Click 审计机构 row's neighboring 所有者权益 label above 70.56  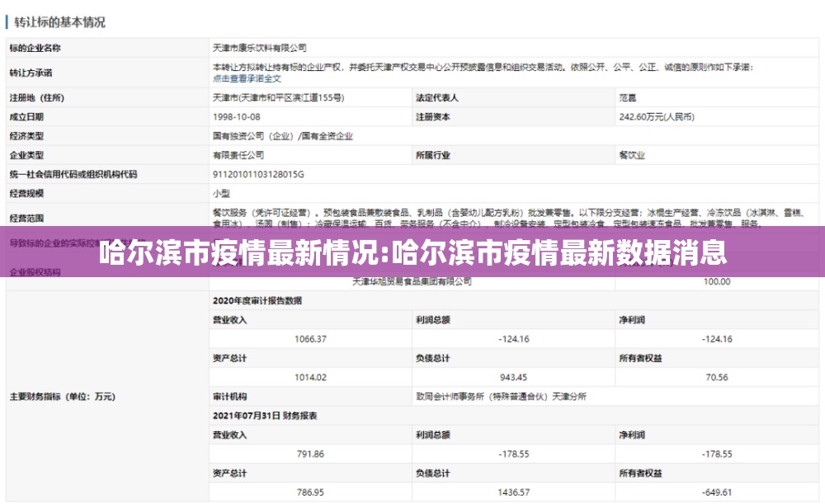[x=640, y=358]
